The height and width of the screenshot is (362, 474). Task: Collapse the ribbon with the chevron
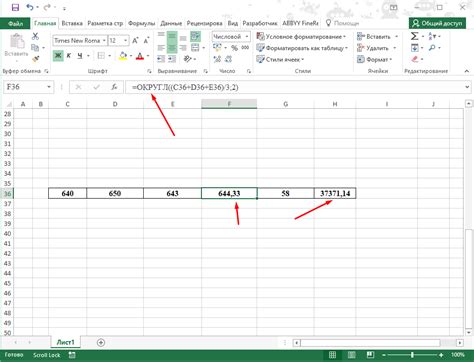coord(467,71)
